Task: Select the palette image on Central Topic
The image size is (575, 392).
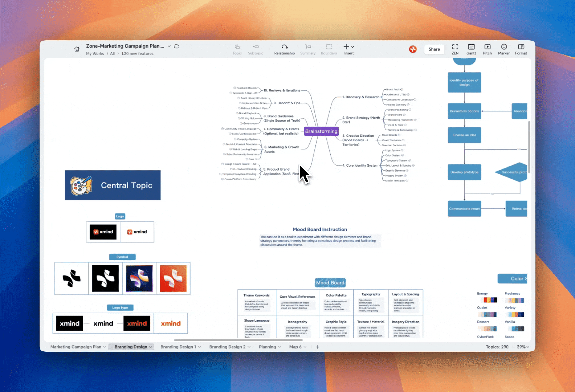Action: tap(81, 185)
